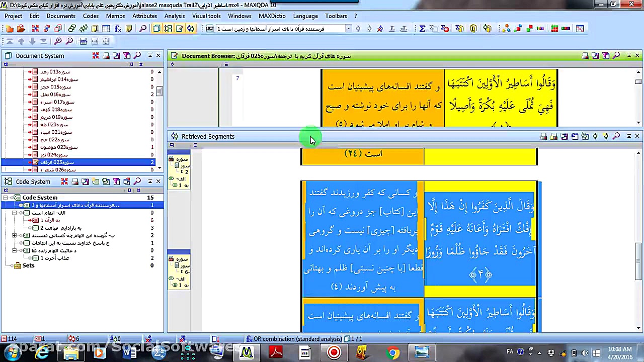Open the MAXDictio menu
This screenshot has width=644, height=362.
272,16
